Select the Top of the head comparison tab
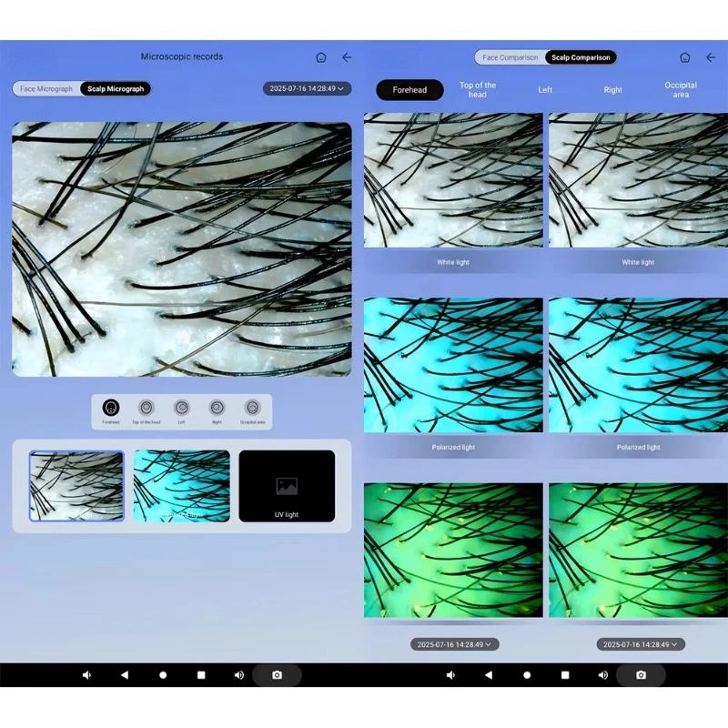 (x=477, y=89)
